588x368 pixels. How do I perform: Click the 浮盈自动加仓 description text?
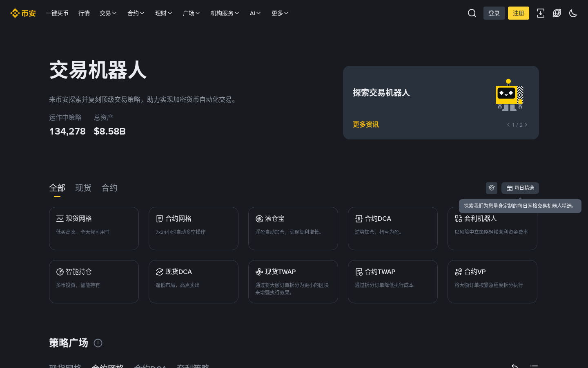289,232
